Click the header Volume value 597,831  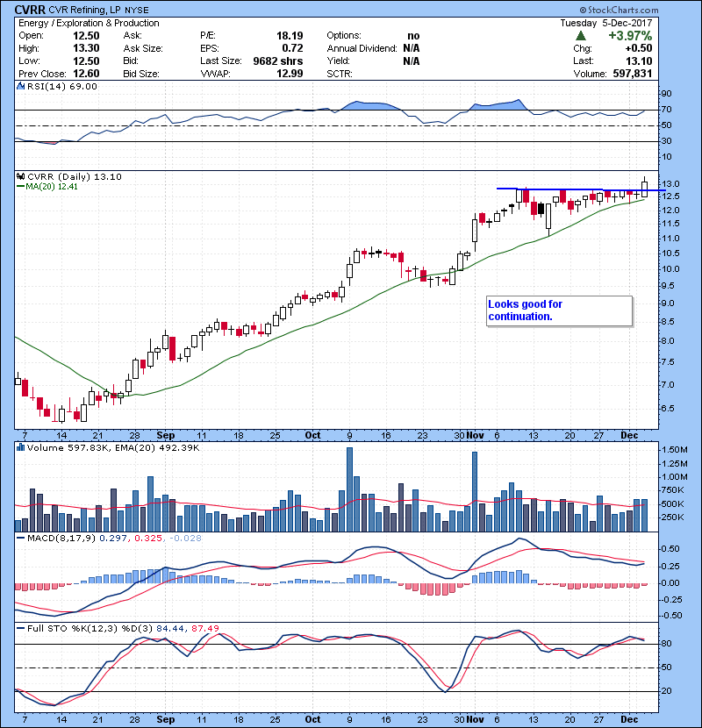click(x=633, y=74)
